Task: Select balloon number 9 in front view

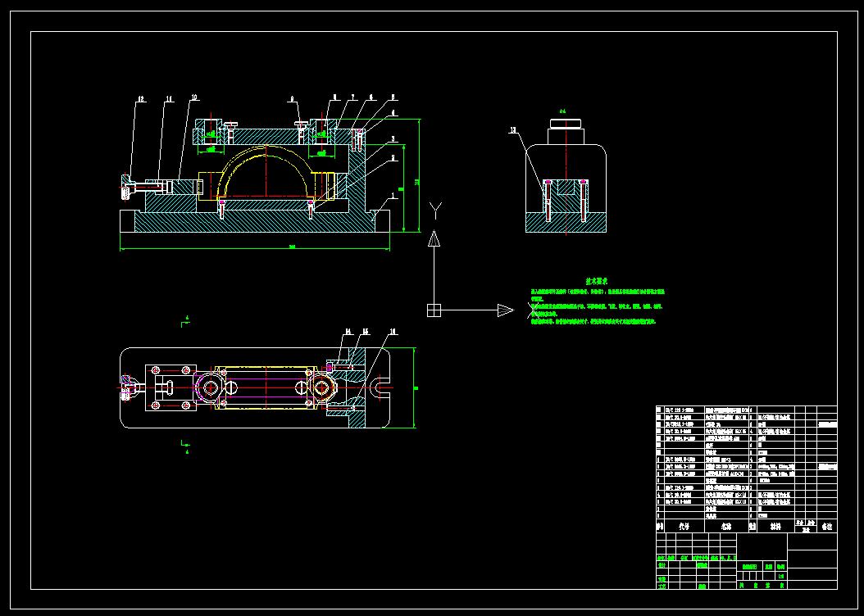Action: (x=292, y=99)
